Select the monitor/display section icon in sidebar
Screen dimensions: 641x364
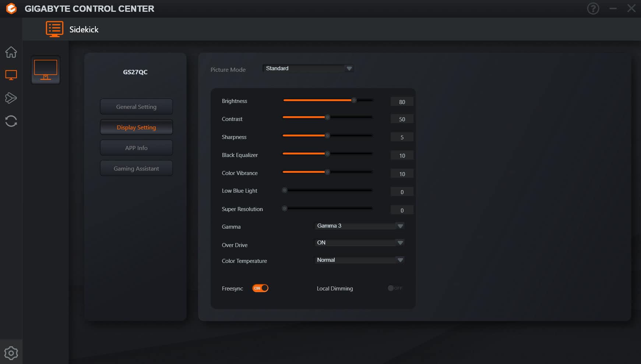[x=11, y=75]
